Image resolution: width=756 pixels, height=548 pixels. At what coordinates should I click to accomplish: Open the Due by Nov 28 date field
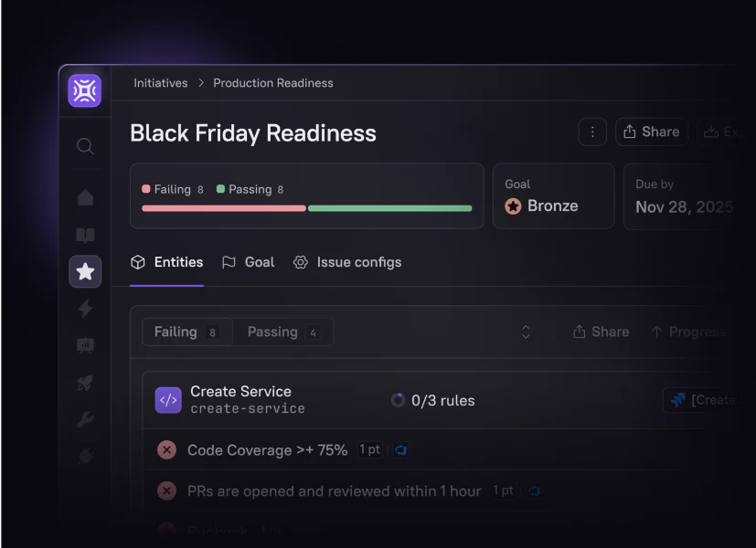click(684, 197)
